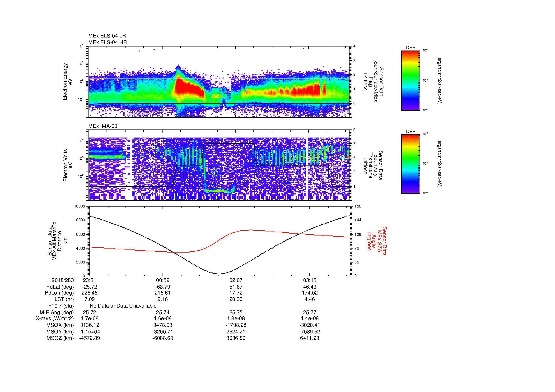This screenshot has width=555, height=392.
Task: Click LST value '20.30'
Action: click(x=236, y=299)
